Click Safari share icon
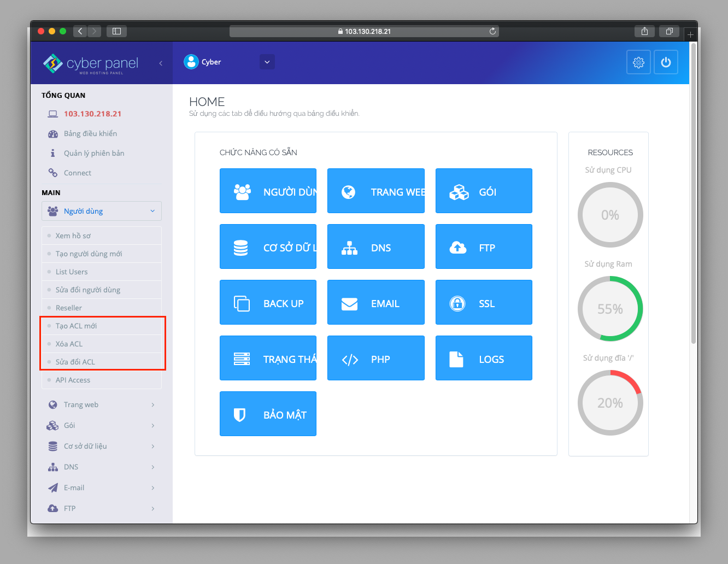This screenshot has height=564, width=728. (x=644, y=31)
